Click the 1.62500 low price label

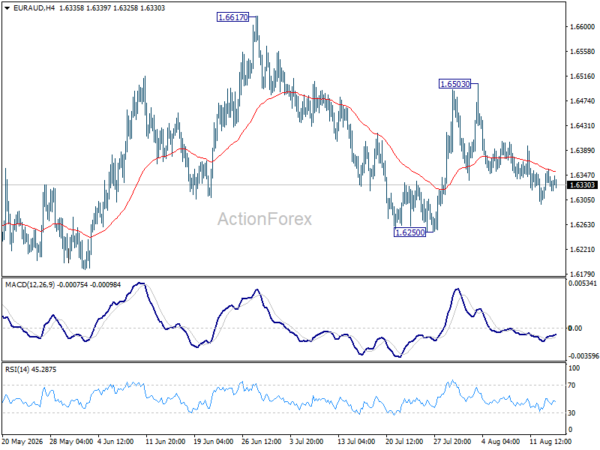pyautogui.click(x=409, y=232)
